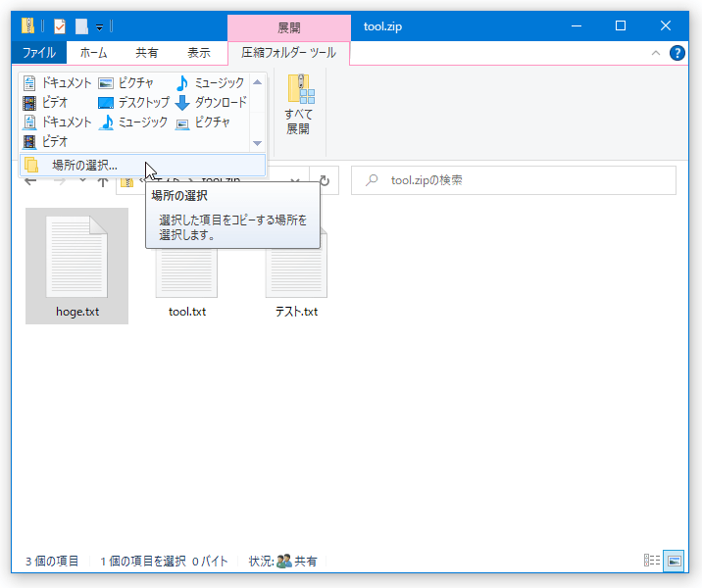The image size is (702, 588).
Task: Click the magnifier icon in search box
Action: click(372, 180)
